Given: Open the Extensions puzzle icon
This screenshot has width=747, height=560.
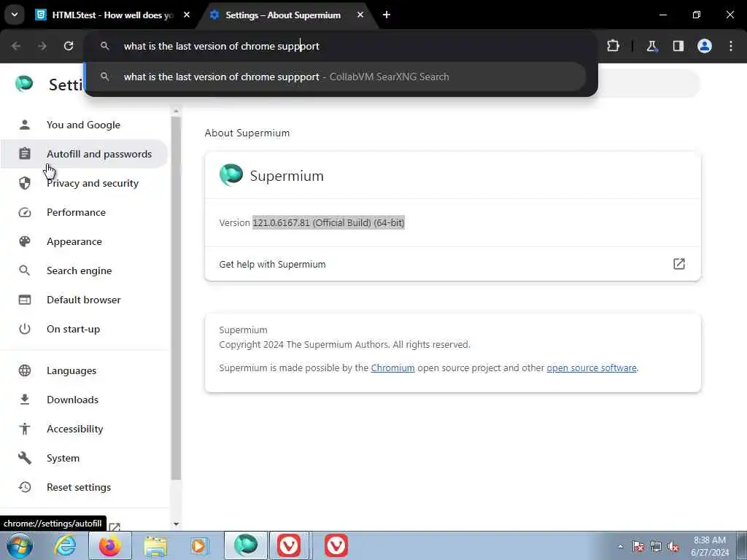Looking at the screenshot, I should pyautogui.click(x=613, y=46).
